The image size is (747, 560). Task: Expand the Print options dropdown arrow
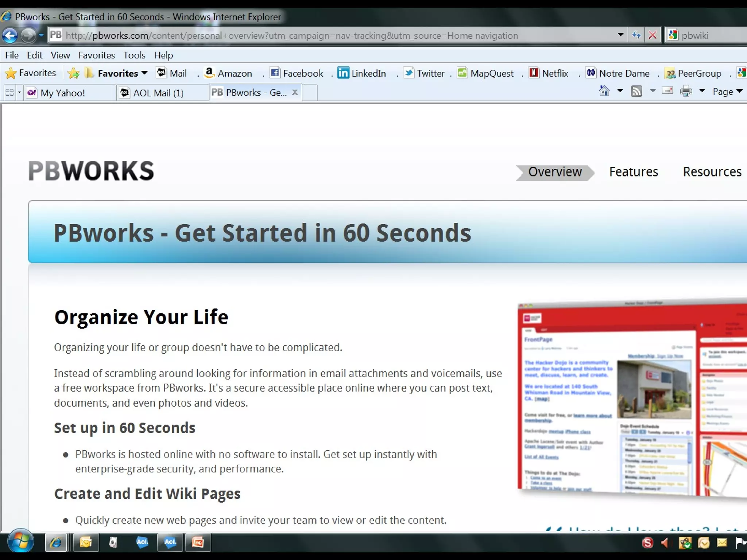pyautogui.click(x=702, y=91)
